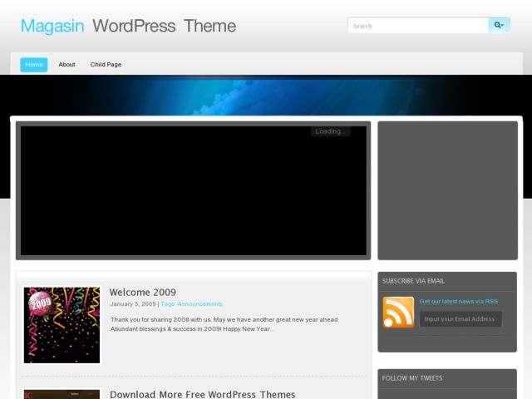532x399 pixels.
Task: Focus the Search input field
Action: pyautogui.click(x=418, y=26)
